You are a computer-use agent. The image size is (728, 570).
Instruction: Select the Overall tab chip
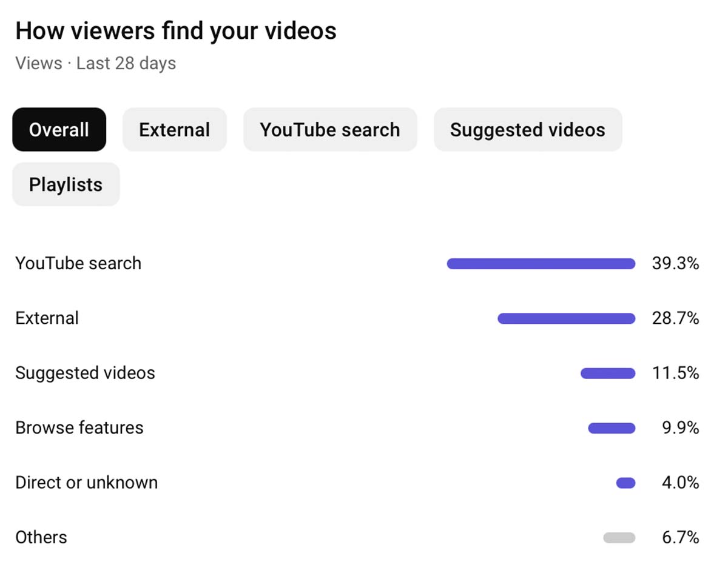point(59,130)
